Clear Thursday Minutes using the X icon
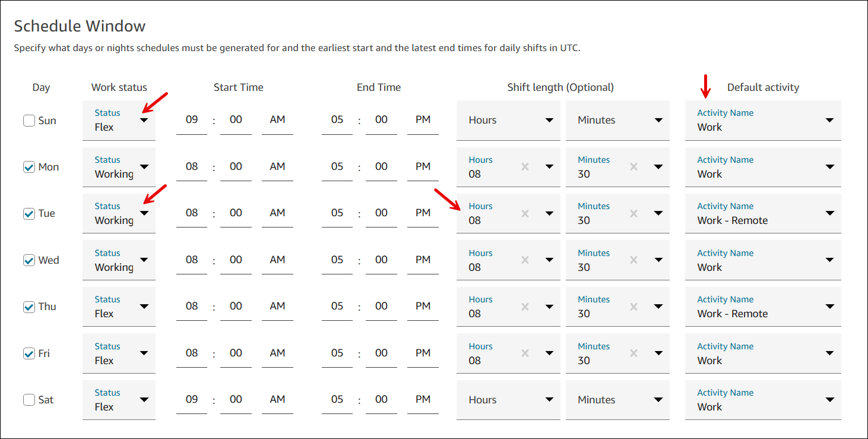The width and height of the screenshot is (868, 439). point(633,307)
